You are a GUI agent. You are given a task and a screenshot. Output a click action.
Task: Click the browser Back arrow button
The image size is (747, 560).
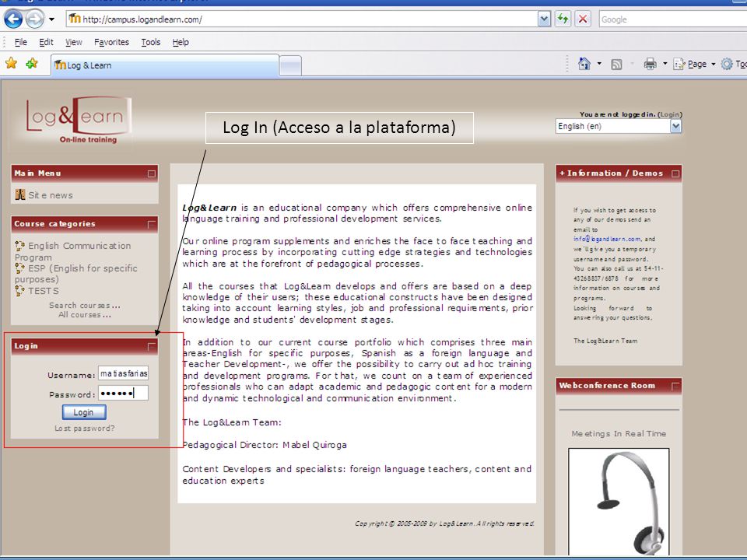click(13, 19)
